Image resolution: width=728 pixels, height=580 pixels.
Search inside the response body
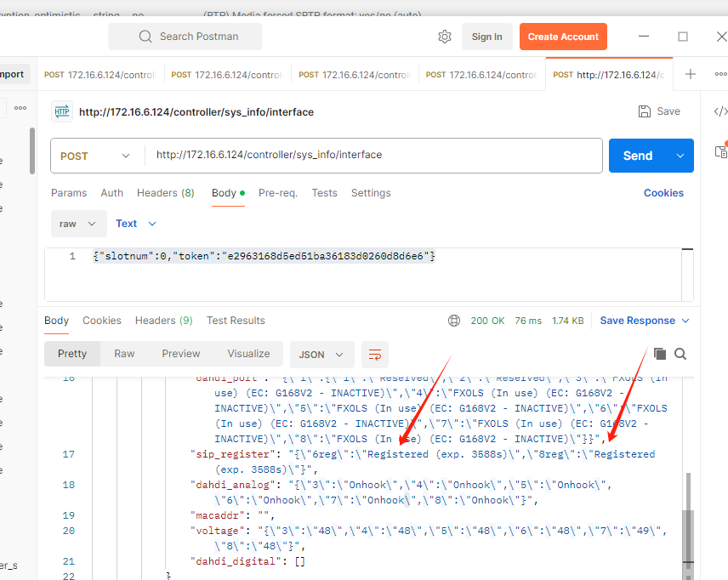(680, 354)
